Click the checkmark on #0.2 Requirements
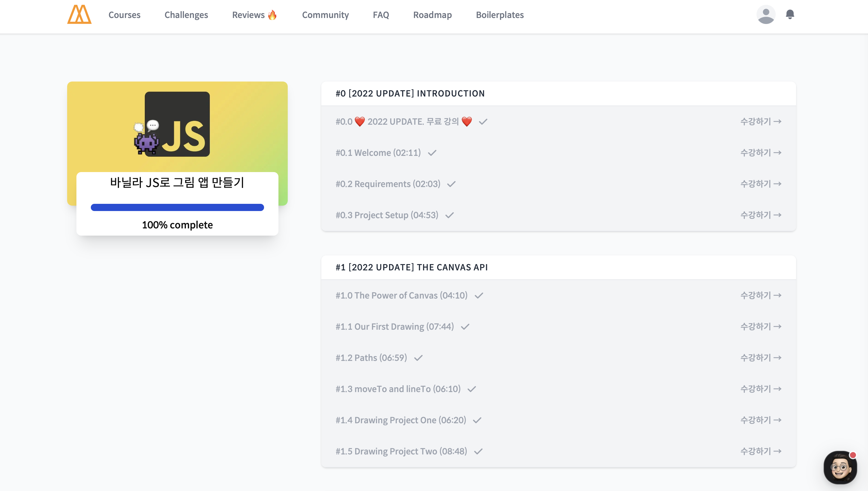The height and width of the screenshot is (491, 868). click(451, 184)
